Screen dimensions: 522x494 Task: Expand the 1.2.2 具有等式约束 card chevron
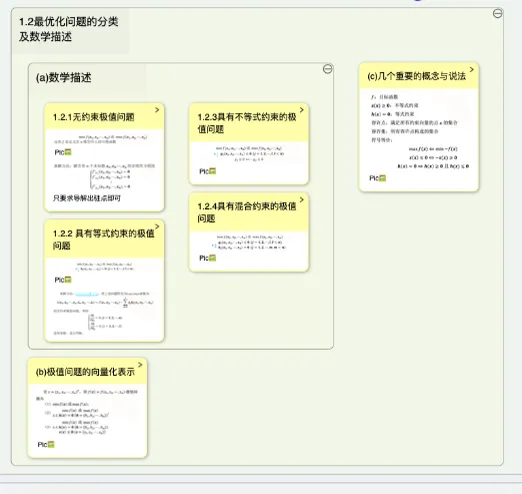pos(157,227)
